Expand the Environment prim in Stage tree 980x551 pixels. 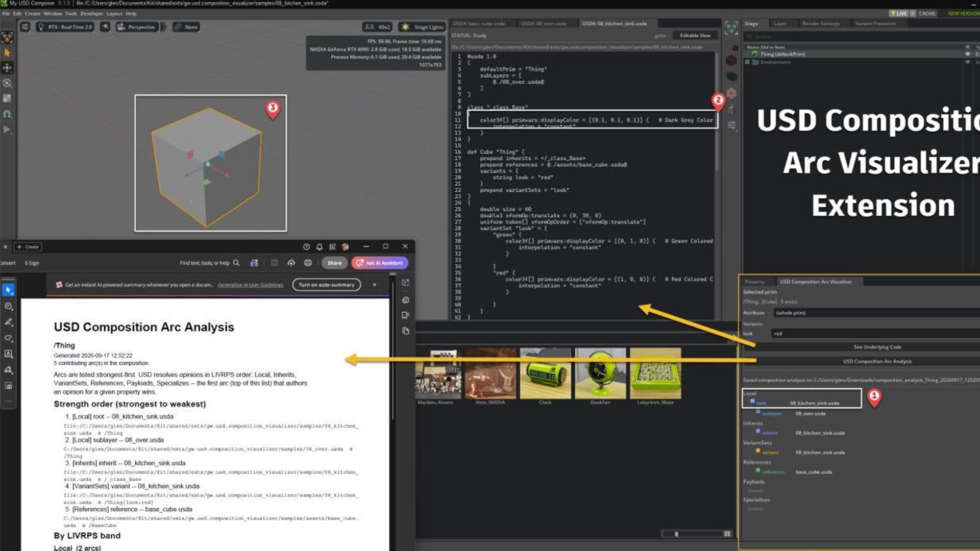point(747,62)
